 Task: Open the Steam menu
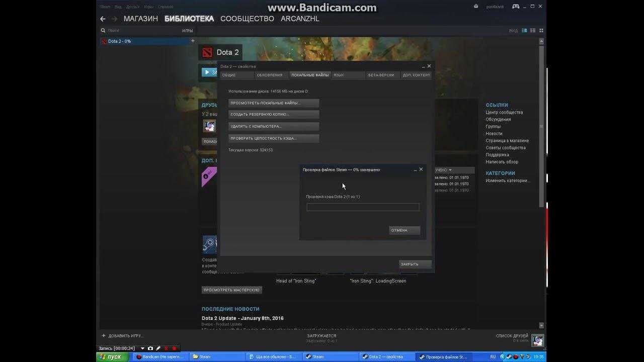[105, 7]
